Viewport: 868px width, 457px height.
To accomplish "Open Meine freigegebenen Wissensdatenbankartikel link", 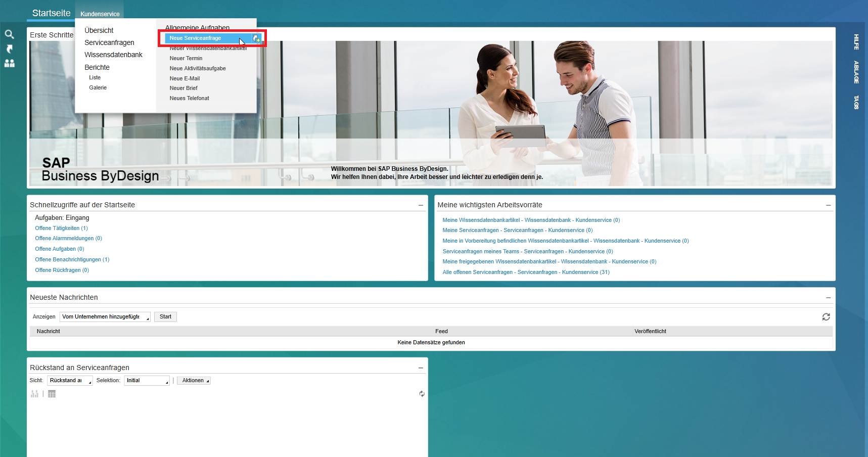I will pos(549,261).
